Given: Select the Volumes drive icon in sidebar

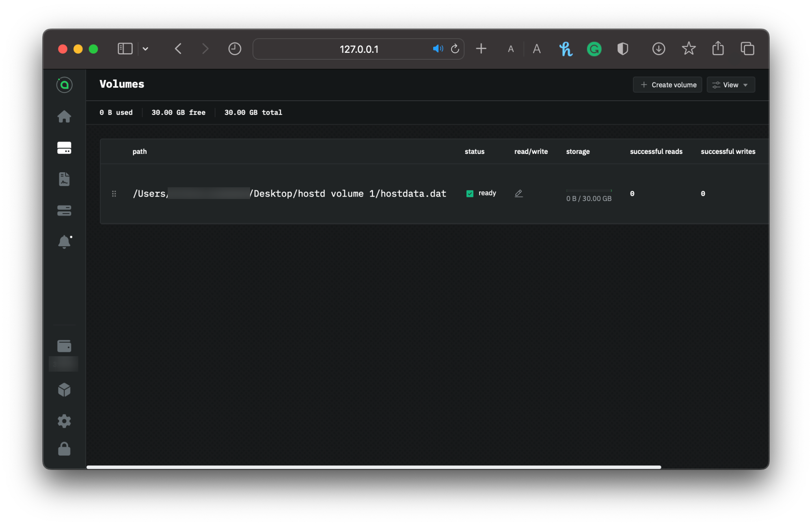Looking at the screenshot, I should click(64, 148).
